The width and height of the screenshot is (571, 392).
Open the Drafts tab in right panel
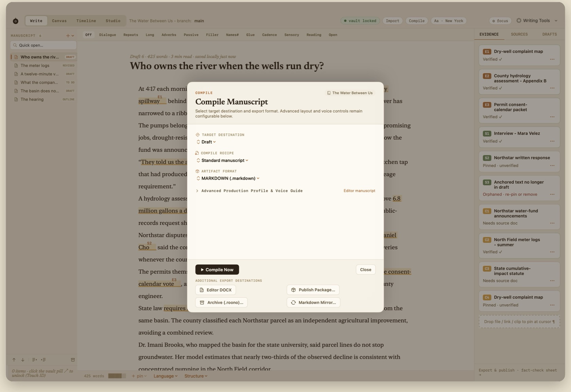(549, 34)
